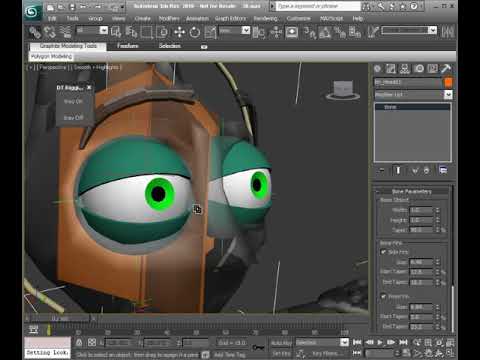Toggle the Spinner Snap tool

pos(355,32)
